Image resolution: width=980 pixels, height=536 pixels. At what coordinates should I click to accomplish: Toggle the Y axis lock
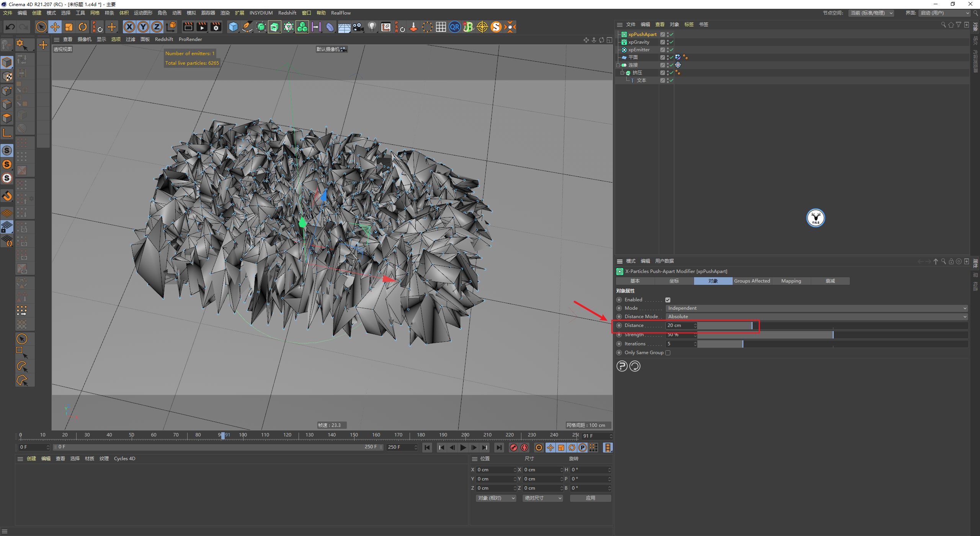click(x=143, y=27)
